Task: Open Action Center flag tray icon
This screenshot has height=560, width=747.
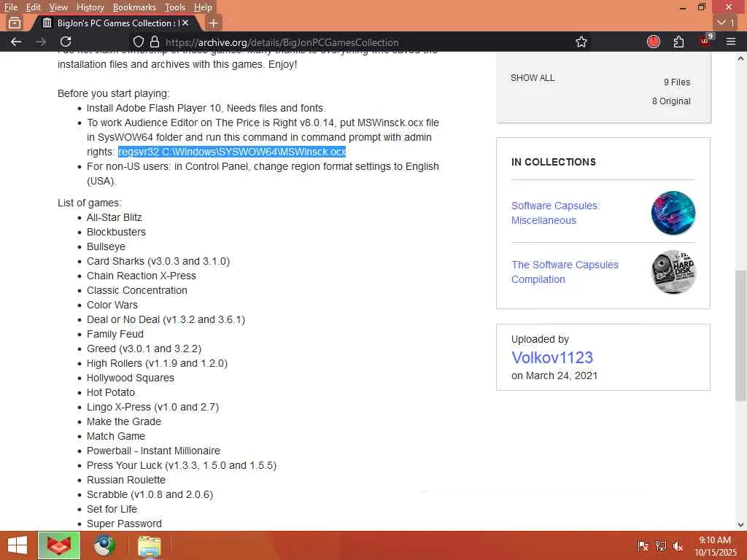Action: click(x=643, y=545)
